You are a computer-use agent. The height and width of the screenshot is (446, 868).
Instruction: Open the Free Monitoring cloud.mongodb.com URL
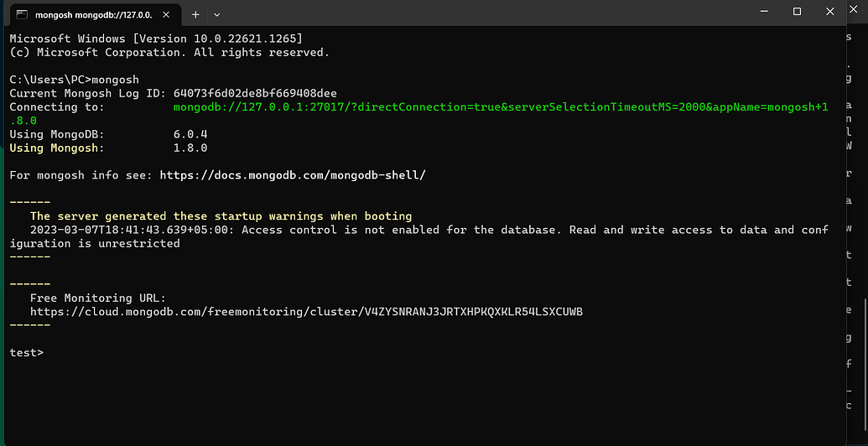point(306,312)
